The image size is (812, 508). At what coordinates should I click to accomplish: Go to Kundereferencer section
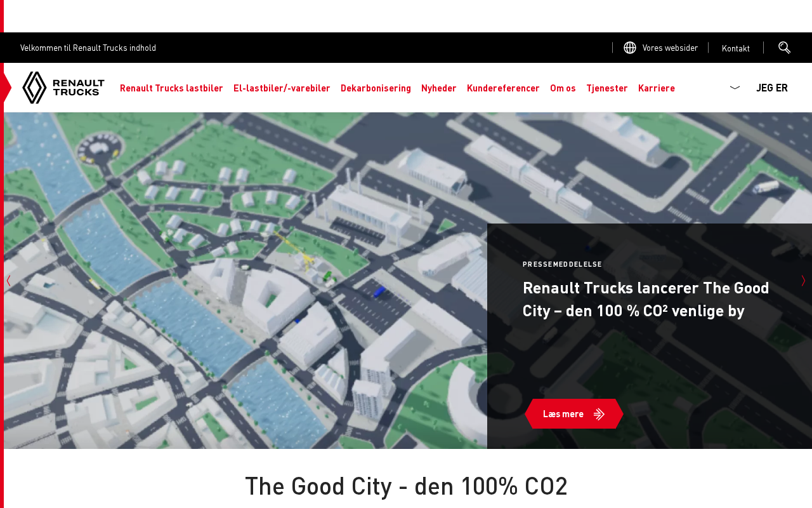503,88
